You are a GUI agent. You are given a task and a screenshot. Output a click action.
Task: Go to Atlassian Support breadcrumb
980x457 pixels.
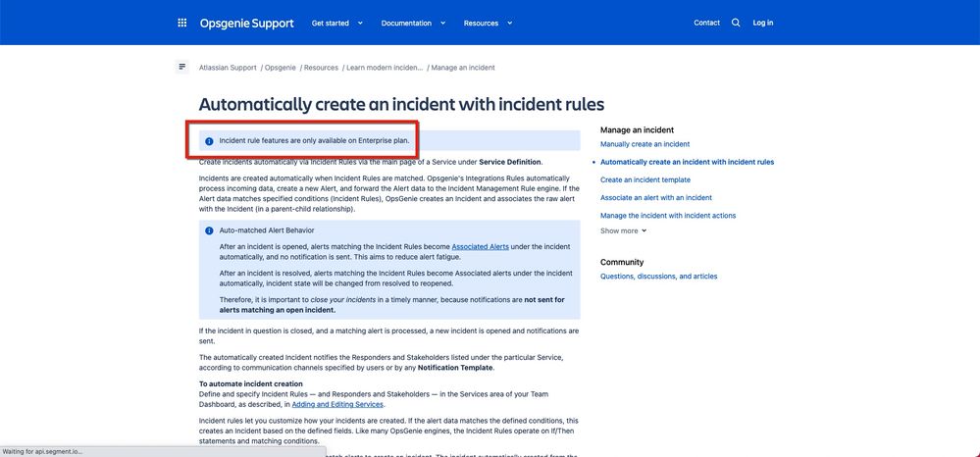pos(228,68)
